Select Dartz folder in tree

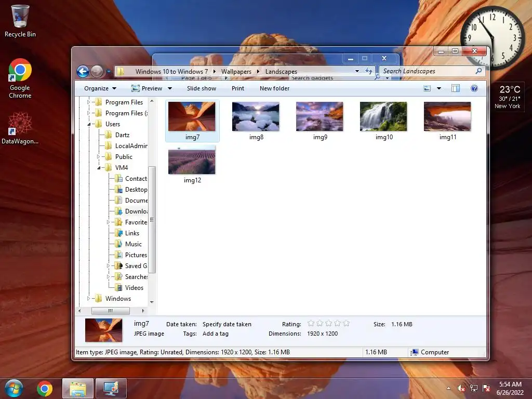coord(117,135)
